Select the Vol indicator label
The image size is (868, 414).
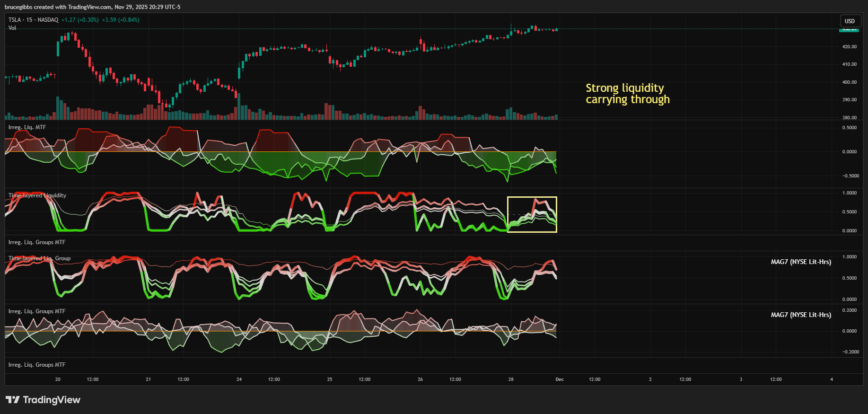pos(12,28)
